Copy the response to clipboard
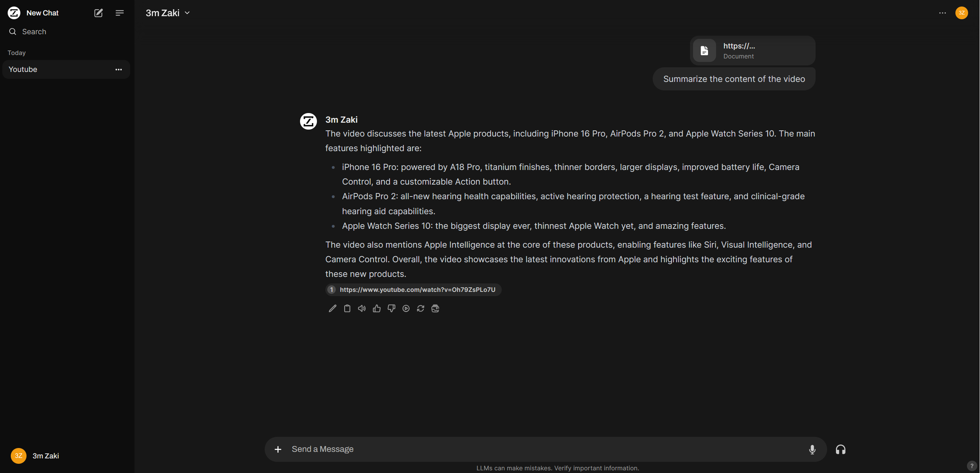The width and height of the screenshot is (980, 473). click(x=347, y=308)
